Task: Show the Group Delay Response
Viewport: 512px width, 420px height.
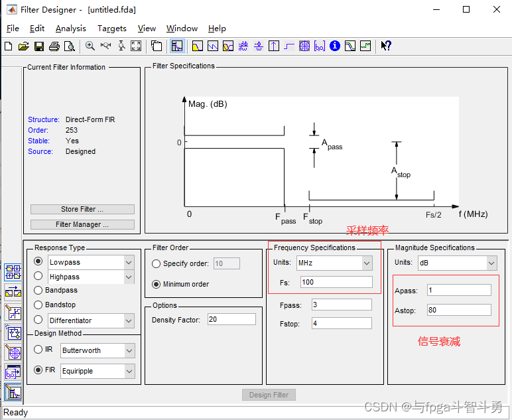Action: point(243,46)
